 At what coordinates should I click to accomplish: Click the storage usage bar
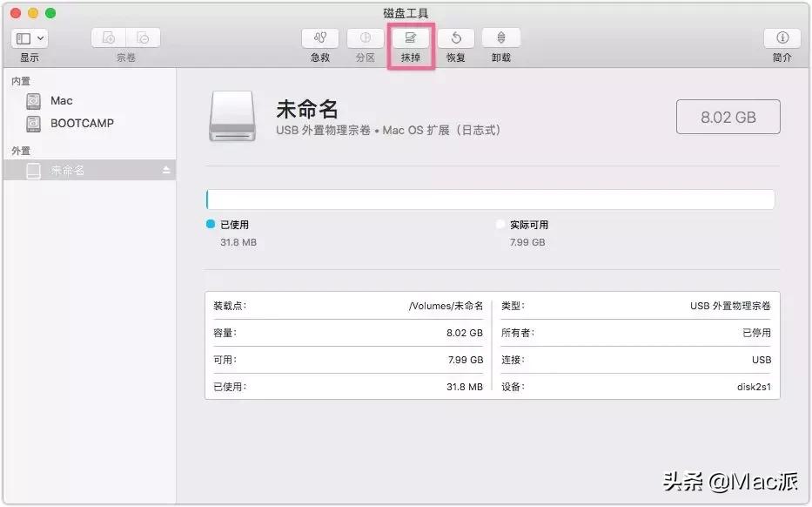coord(490,199)
